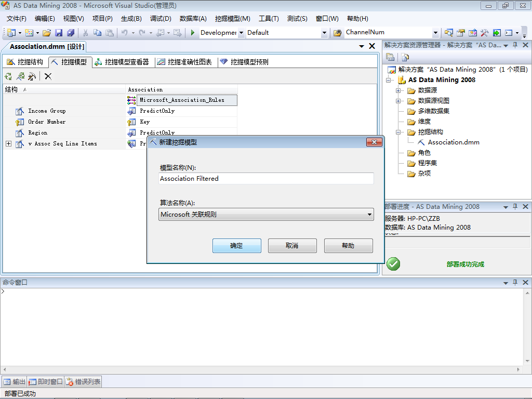Click the Open File folder icon
Viewport: 532px width, 399px height.
(47, 33)
